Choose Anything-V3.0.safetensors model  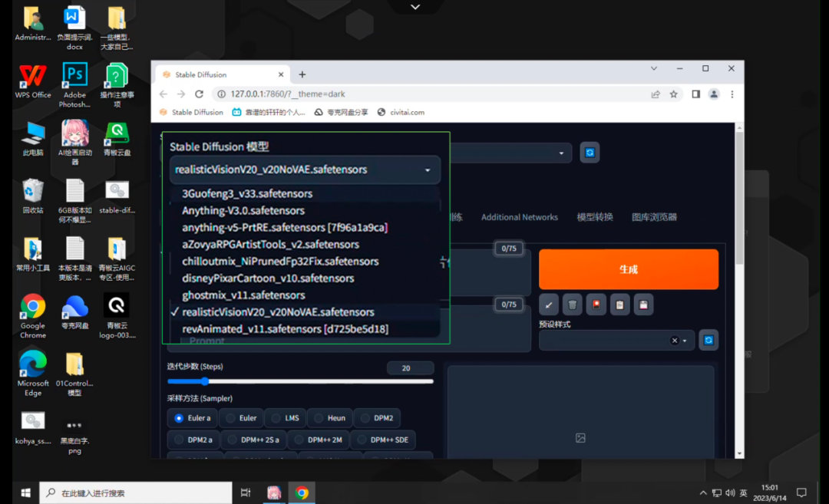(305, 210)
